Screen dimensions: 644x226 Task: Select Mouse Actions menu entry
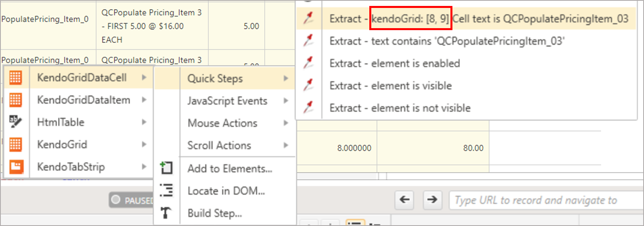[222, 123]
